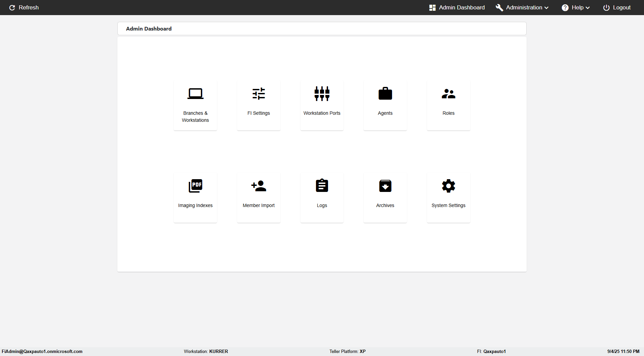Click the System Settings gear icon

[x=448, y=186]
